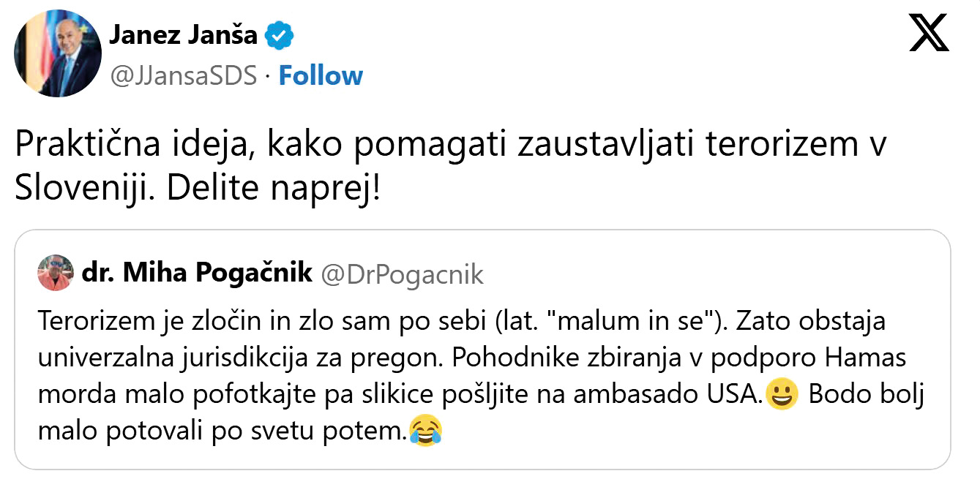
Task: Follow Janez Janša via Follow link
Action: (321, 76)
